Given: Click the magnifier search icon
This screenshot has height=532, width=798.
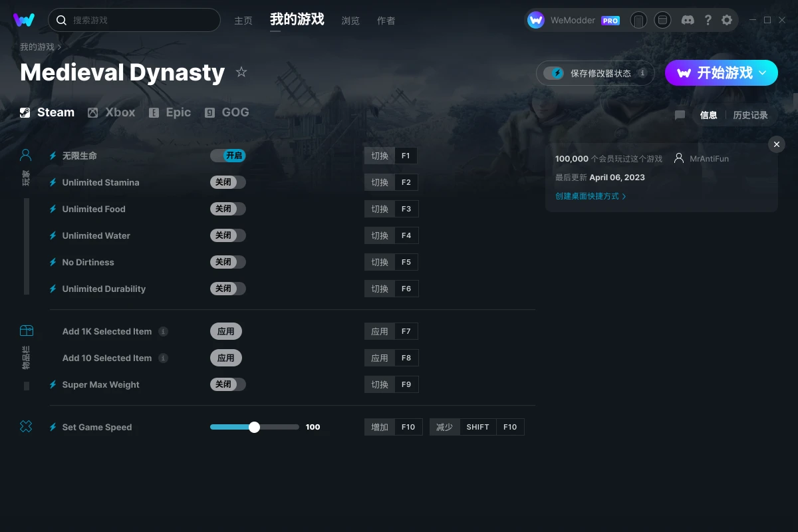Looking at the screenshot, I should tap(62, 20).
